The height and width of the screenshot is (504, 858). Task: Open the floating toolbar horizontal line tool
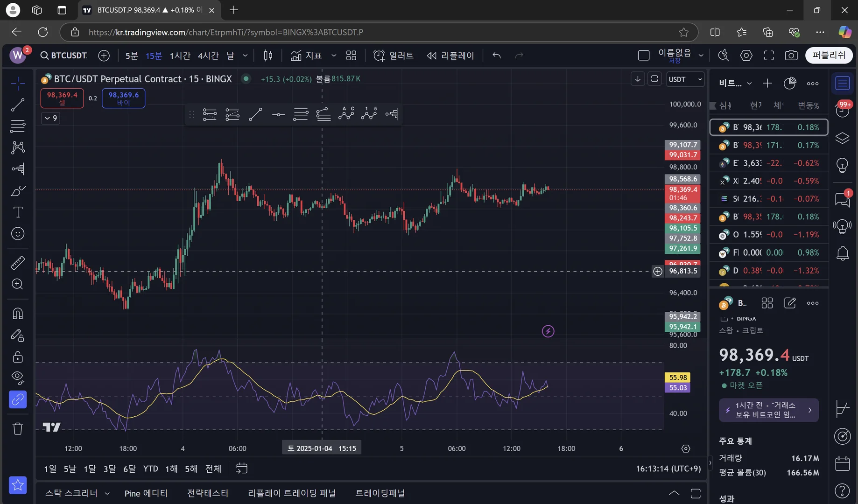[278, 114]
